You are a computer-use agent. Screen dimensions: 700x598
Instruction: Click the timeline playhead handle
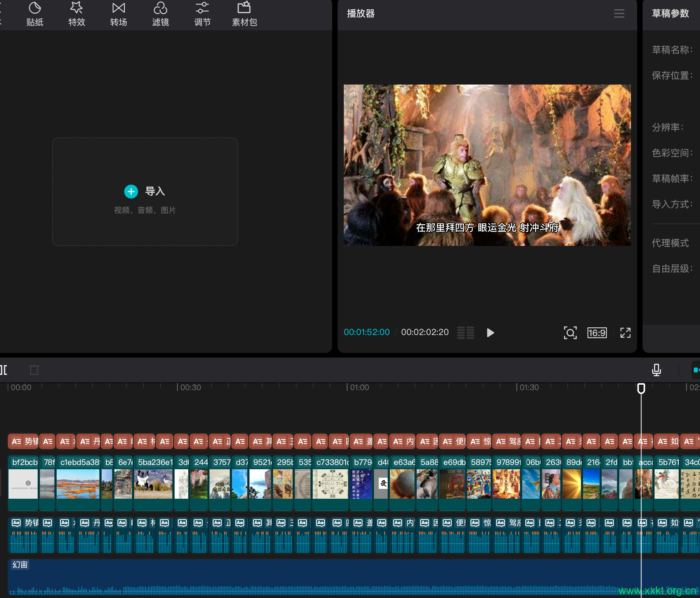(x=641, y=388)
